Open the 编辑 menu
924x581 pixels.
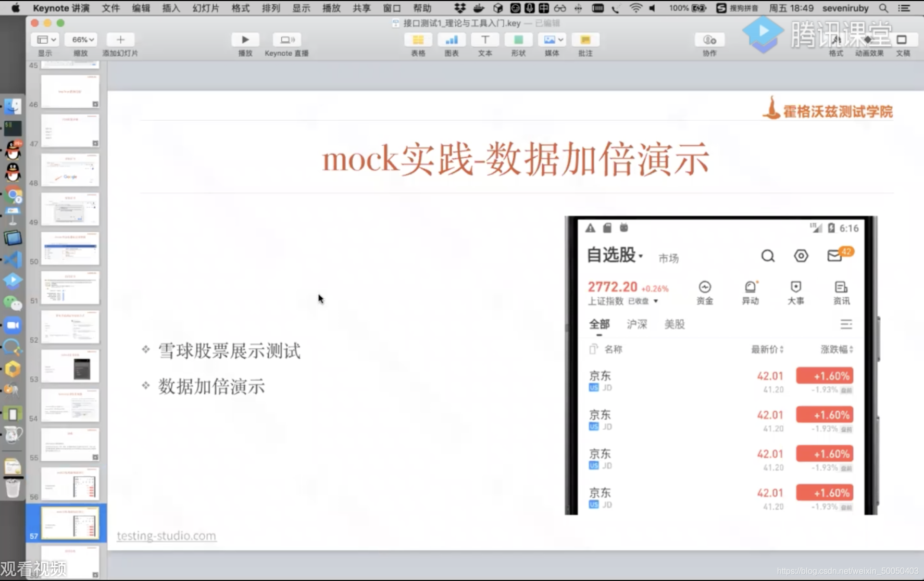point(141,8)
